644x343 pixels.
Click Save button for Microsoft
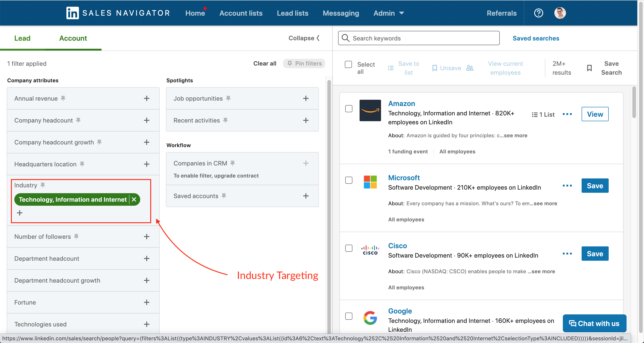point(595,186)
